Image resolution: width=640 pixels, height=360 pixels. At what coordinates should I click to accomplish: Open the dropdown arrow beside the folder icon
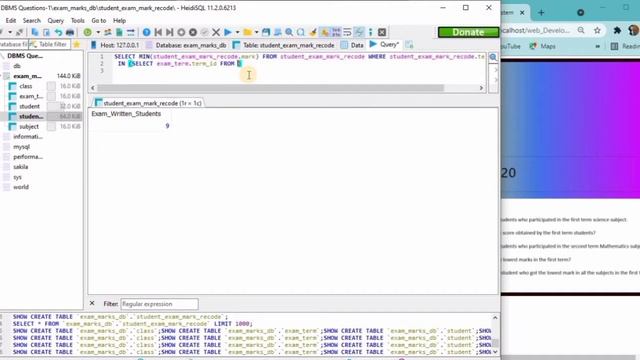tap(256, 32)
